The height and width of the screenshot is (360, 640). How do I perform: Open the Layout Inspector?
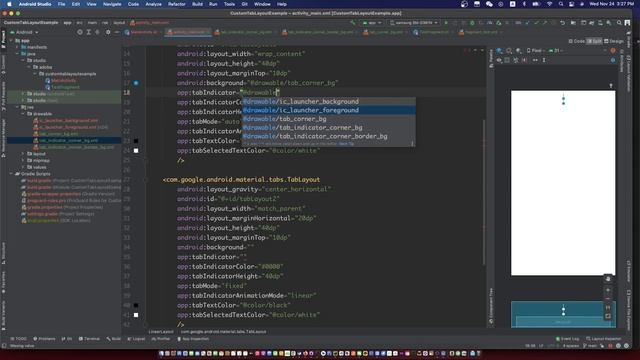[604, 339]
